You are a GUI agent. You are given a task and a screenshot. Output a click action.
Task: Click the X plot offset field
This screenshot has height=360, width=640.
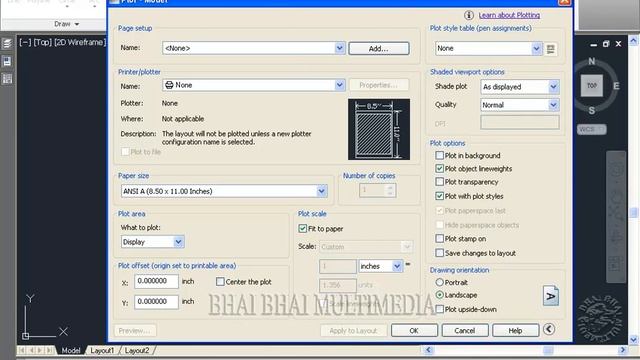tap(156, 281)
